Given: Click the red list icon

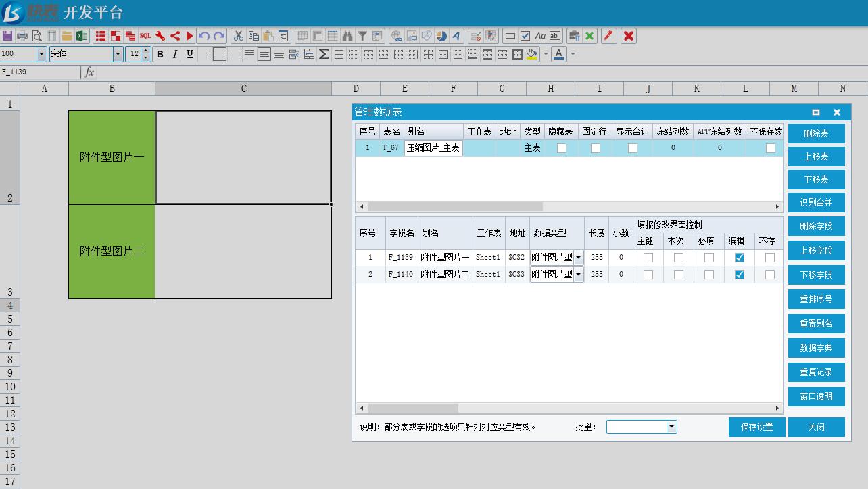Looking at the screenshot, I should point(101,36).
